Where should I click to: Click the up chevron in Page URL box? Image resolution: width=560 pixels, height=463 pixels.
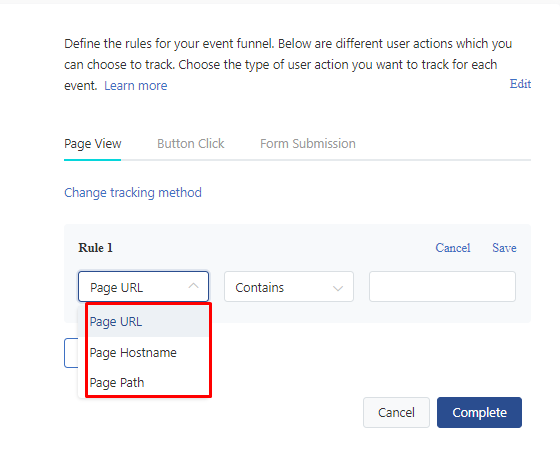[193, 286]
